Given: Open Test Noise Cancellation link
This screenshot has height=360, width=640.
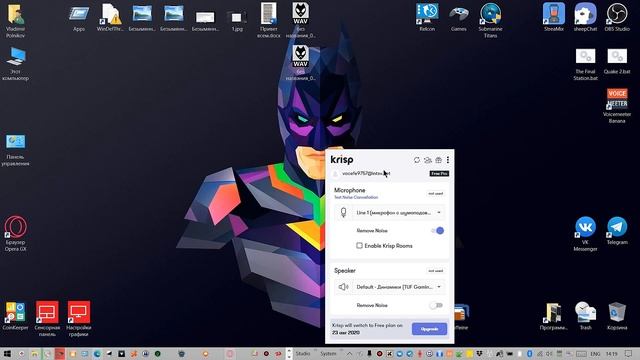Looking at the screenshot, I should click(356, 197).
